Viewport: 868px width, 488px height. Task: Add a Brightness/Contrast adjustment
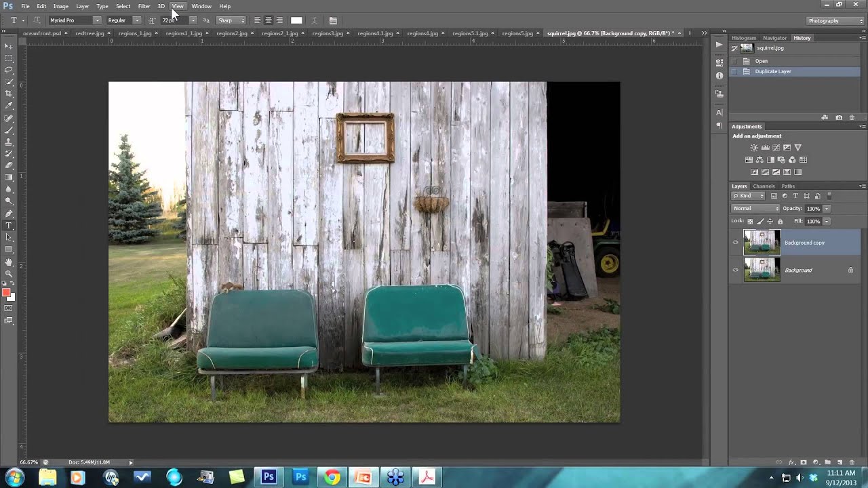click(754, 148)
